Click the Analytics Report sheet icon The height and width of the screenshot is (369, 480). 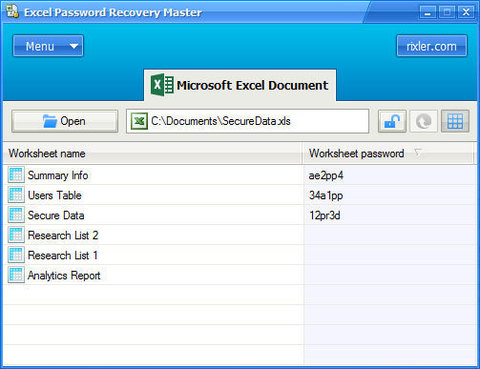pos(16,275)
